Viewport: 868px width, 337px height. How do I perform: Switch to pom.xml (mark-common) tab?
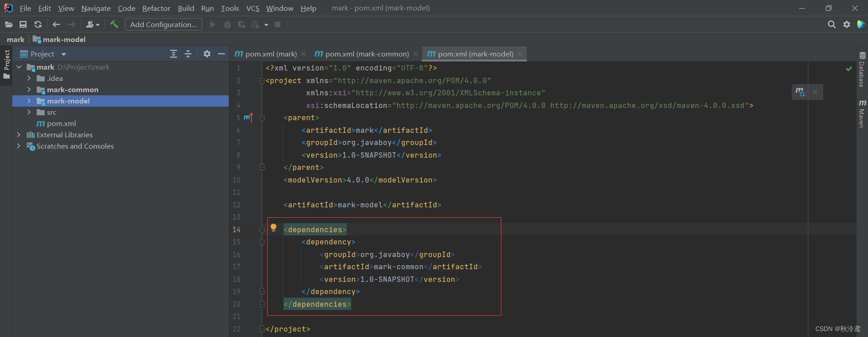click(367, 54)
